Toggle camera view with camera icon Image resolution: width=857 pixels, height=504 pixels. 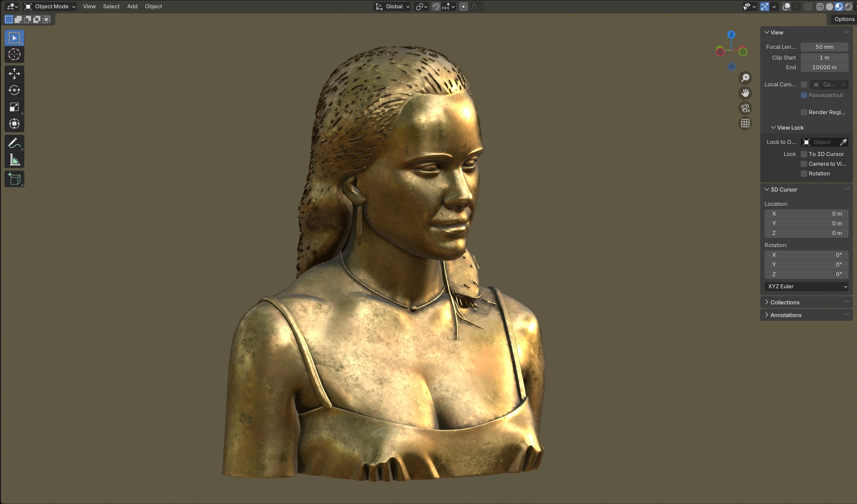pyautogui.click(x=745, y=108)
